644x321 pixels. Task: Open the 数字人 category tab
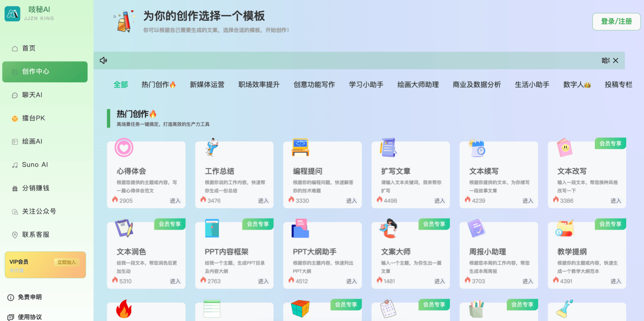pyautogui.click(x=577, y=85)
